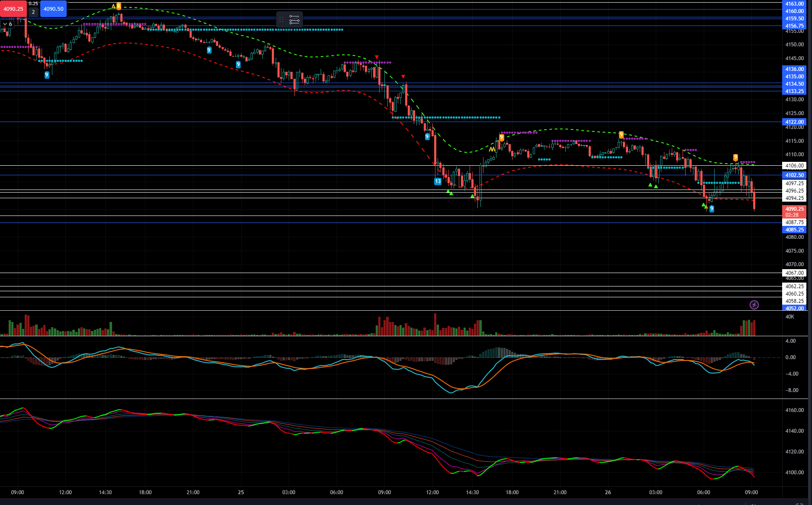
Task: Click the blue 4090.50 buy button
Action: tap(53, 9)
